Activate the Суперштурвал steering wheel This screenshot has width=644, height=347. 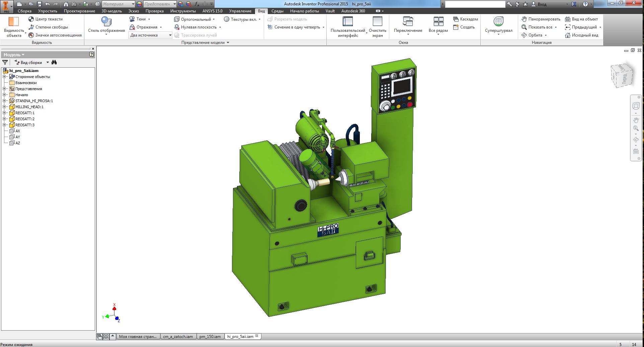click(x=498, y=25)
